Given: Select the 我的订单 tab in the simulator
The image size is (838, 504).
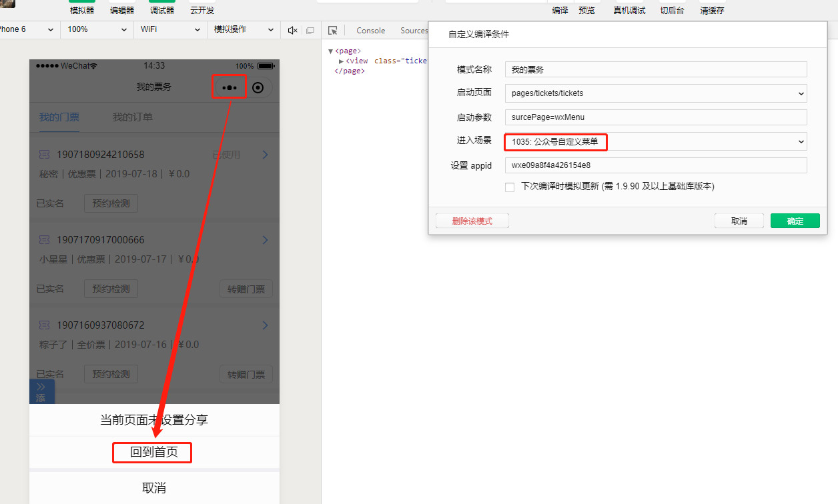Looking at the screenshot, I should 133,117.
